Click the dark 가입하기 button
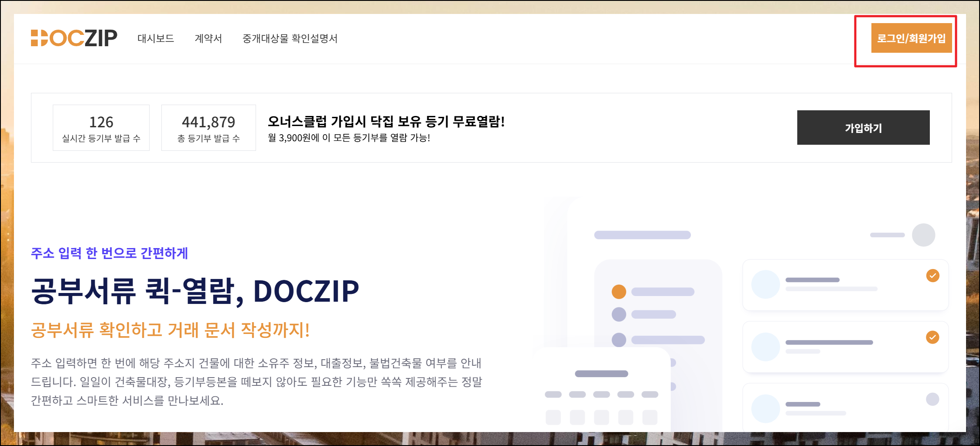 point(863,128)
